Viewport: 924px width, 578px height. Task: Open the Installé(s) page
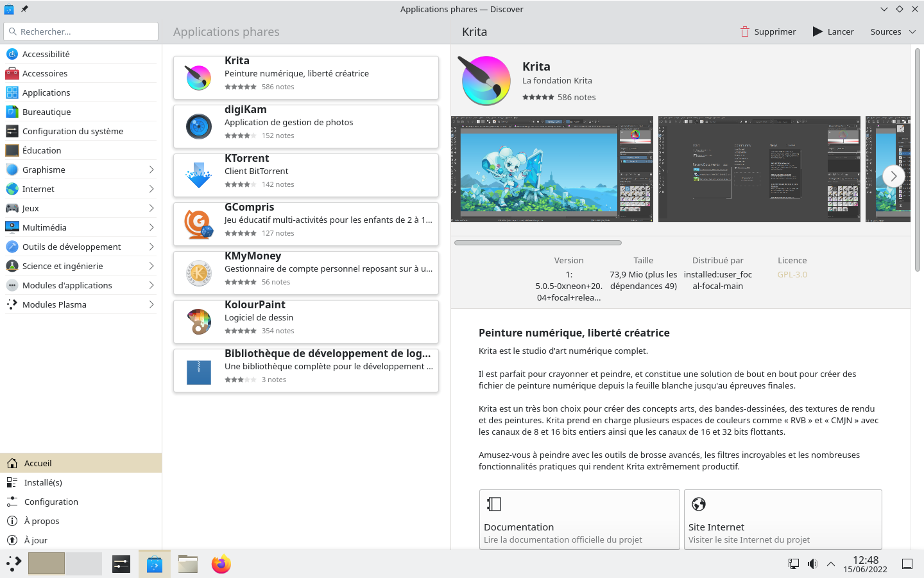tap(81, 482)
